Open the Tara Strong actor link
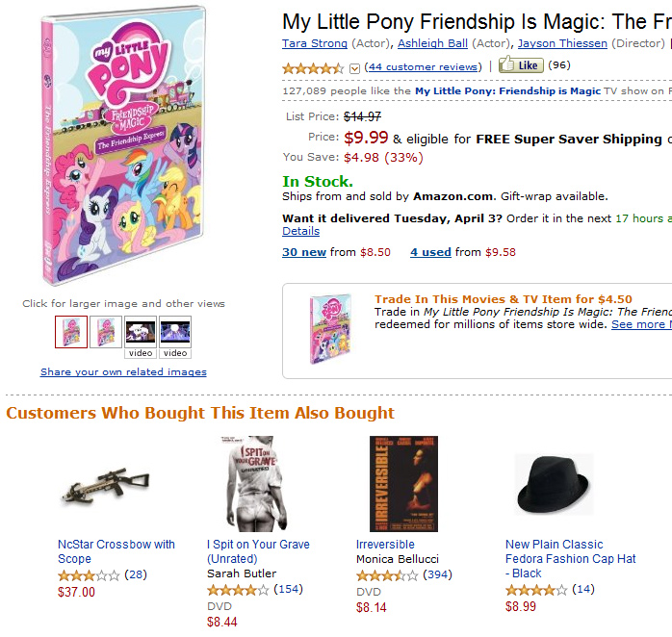This screenshot has height=637, width=672. (x=313, y=43)
